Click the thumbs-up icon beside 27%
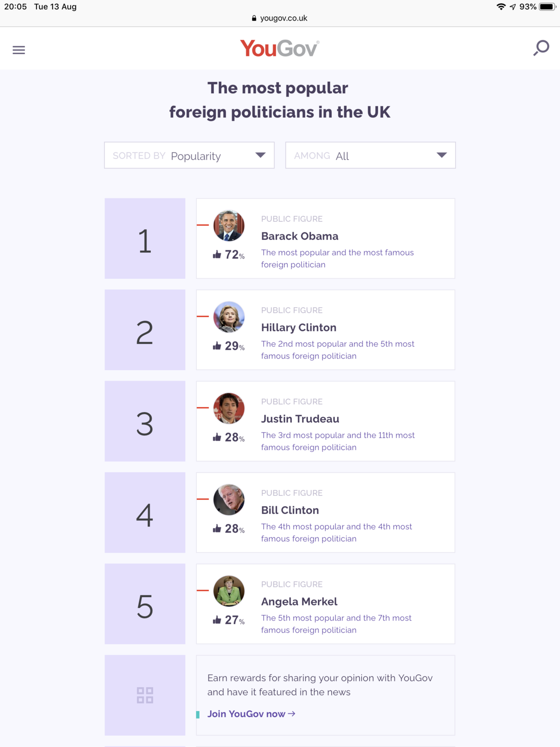Image resolution: width=560 pixels, height=747 pixels. pyautogui.click(x=217, y=620)
